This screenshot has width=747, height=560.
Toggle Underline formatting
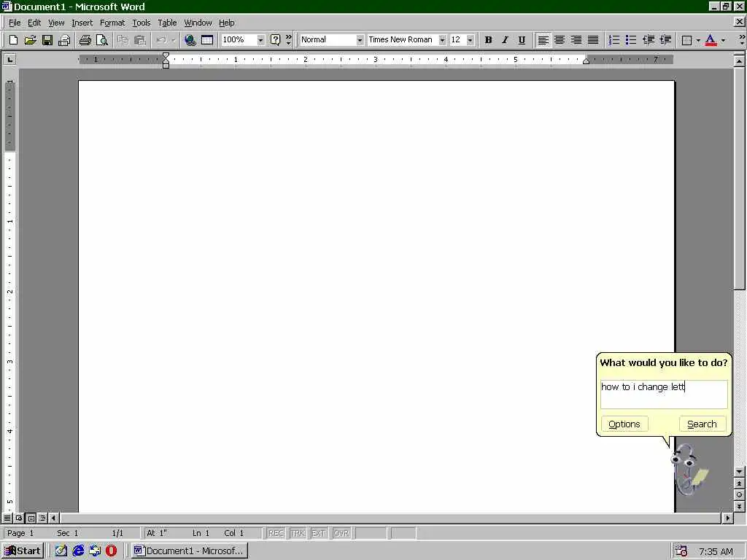click(x=522, y=40)
